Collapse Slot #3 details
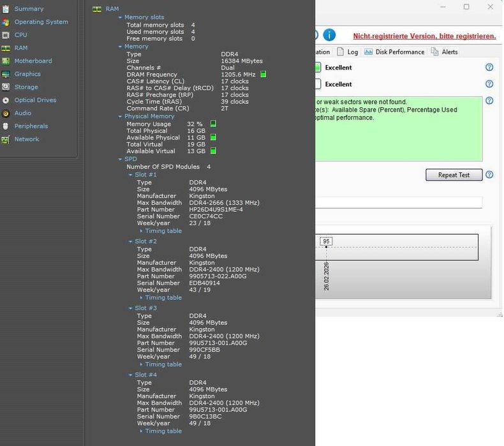Image resolution: width=504 pixels, height=446 pixels. point(130,308)
